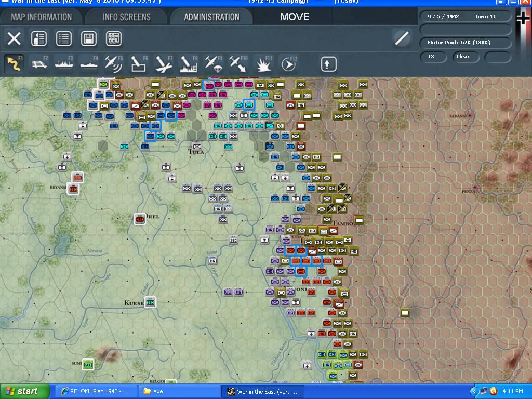Click the MOVE mode label
This screenshot has height=399, width=532.
295,17
